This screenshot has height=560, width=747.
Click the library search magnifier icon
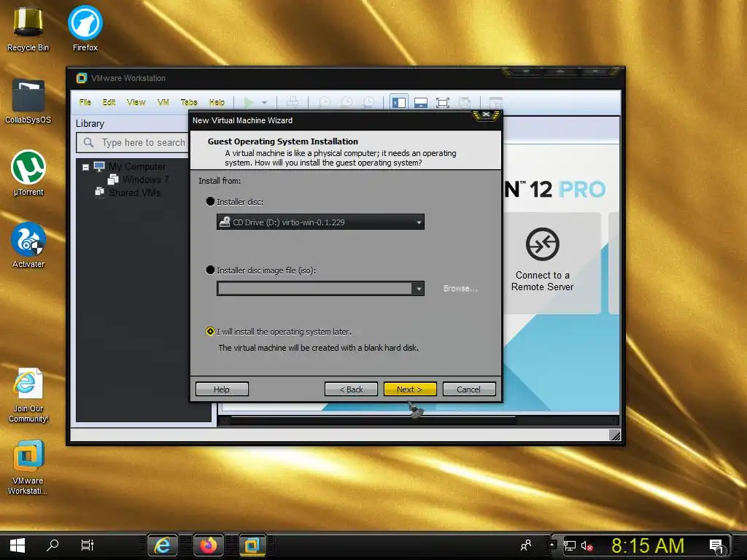click(88, 142)
